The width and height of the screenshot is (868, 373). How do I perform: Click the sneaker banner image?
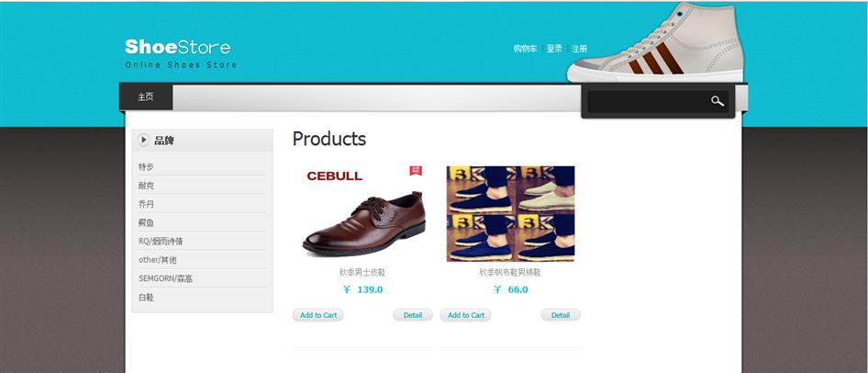click(655, 42)
